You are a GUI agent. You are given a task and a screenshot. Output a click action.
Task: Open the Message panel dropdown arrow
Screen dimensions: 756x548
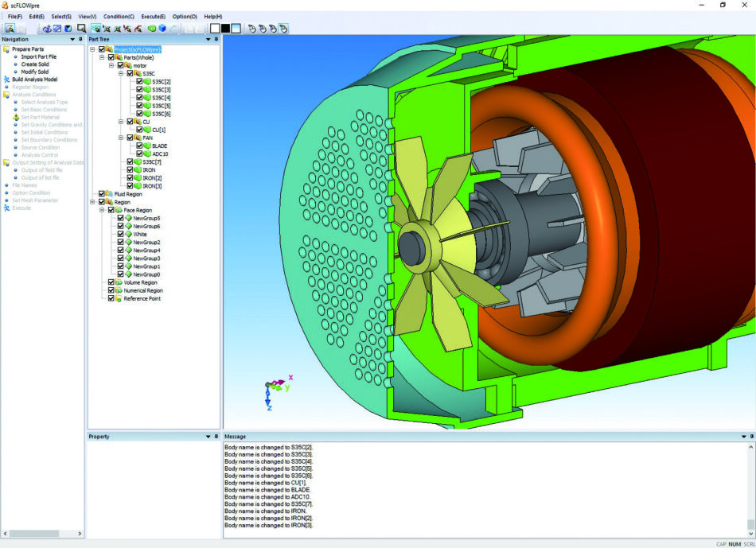pos(743,436)
